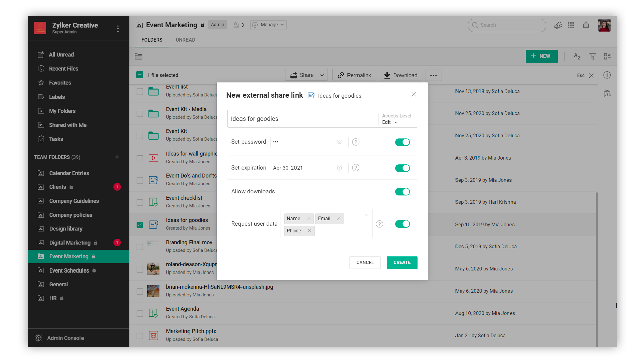Open the Access Level Edit dropdown
The height and width of the screenshot is (362, 644).
click(x=390, y=122)
